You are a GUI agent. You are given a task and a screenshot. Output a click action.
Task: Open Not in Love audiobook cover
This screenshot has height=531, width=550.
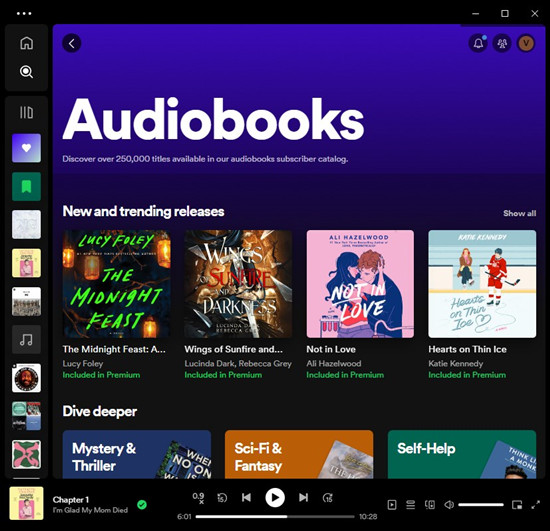(360, 284)
